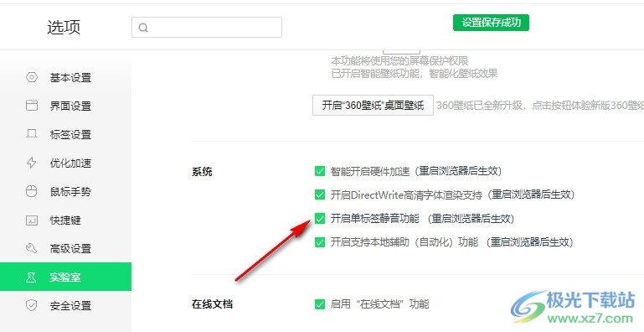Click the 实验室 flask icon
The height and width of the screenshot is (332, 644).
pos(32,277)
